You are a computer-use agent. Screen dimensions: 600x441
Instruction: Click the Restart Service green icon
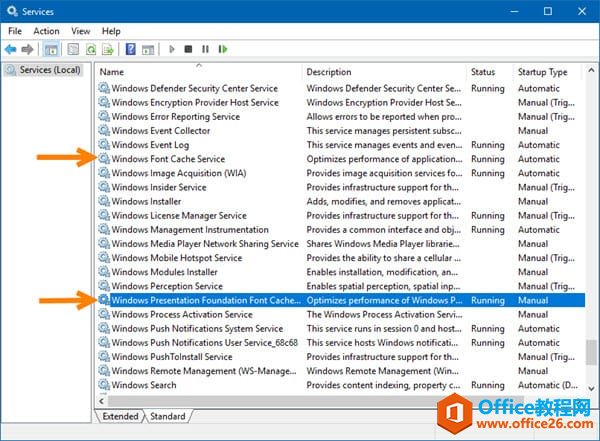[x=223, y=49]
